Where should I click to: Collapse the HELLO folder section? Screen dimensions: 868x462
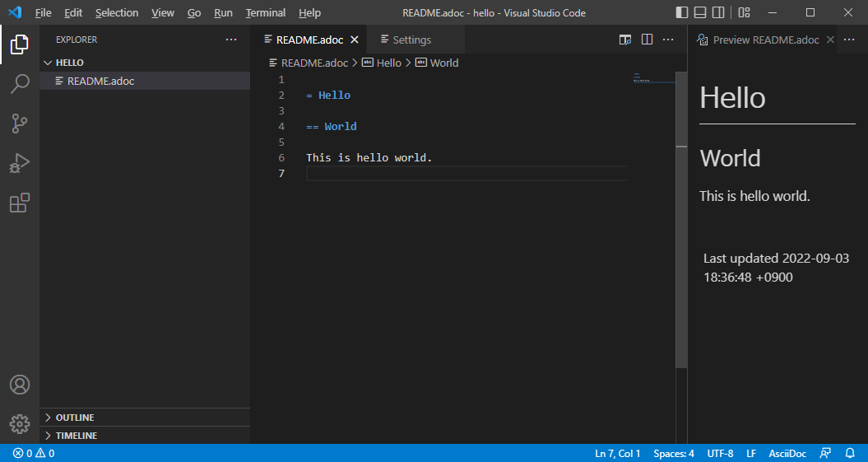[146, 63]
